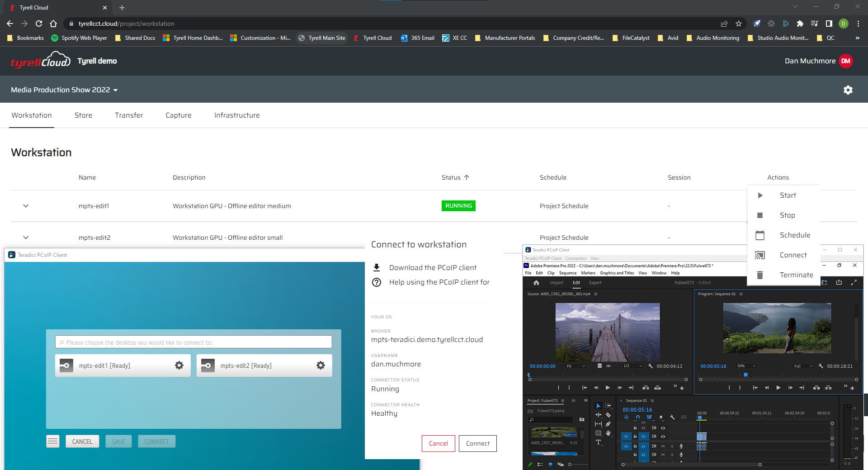Solo audio track A1
Screen dimensions: 868x470
[x=672, y=446]
